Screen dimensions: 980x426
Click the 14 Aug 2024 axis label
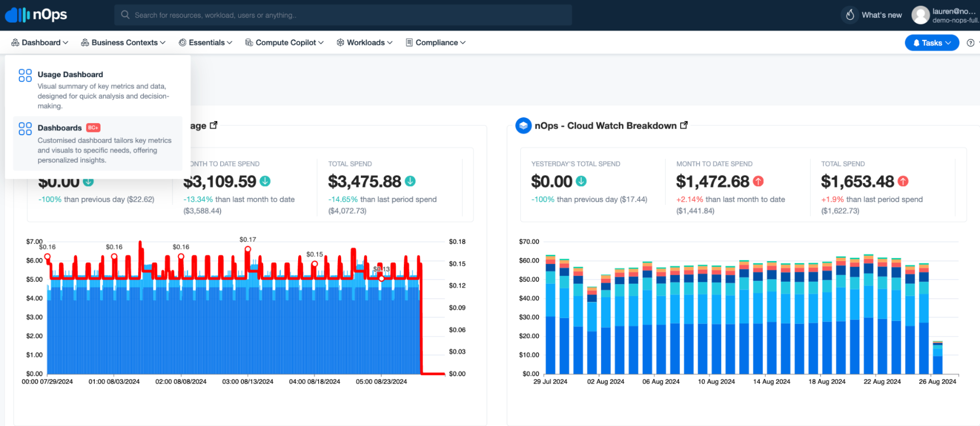pos(772,381)
